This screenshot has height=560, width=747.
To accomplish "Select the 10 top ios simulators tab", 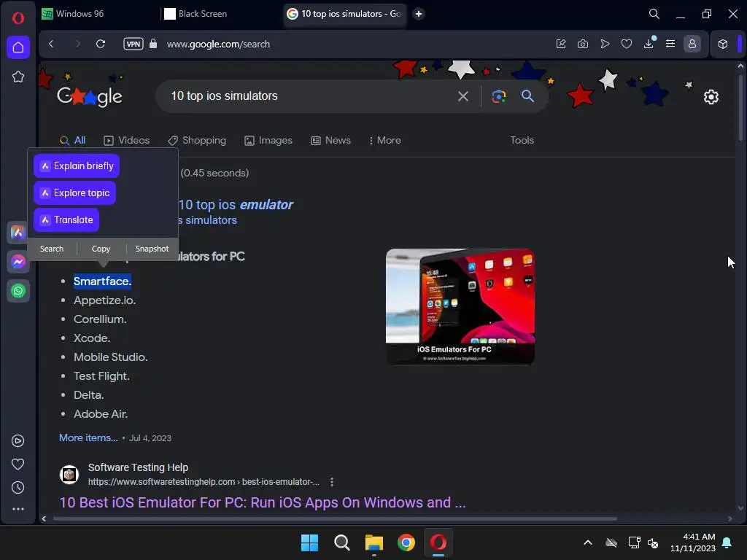I will (x=345, y=14).
